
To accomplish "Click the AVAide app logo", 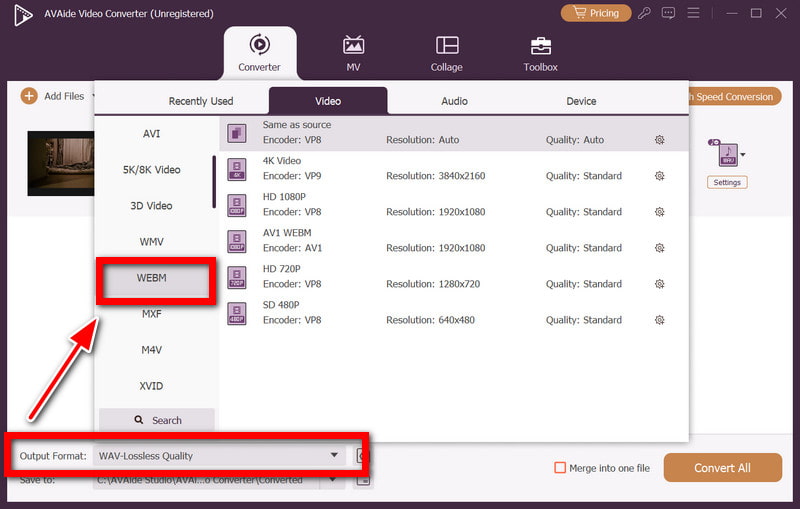I will click(23, 14).
